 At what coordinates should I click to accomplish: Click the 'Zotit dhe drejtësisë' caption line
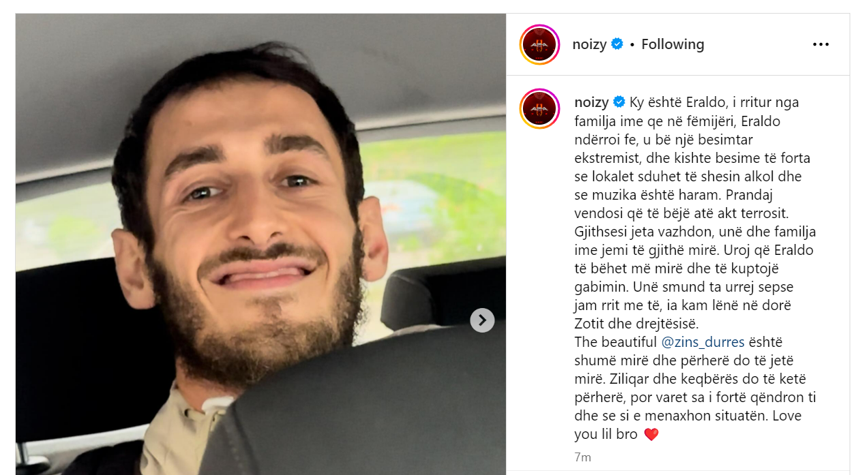point(637,324)
